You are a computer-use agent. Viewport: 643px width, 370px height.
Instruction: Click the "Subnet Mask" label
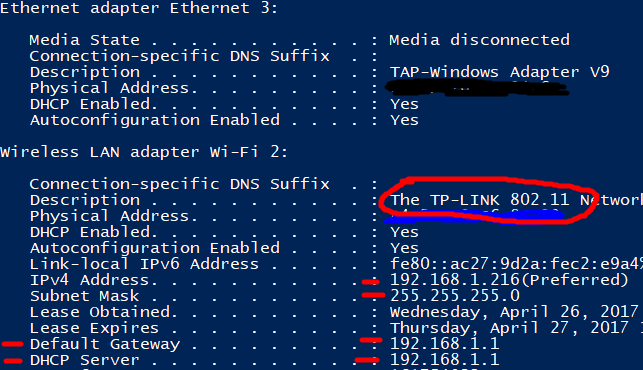tap(84, 296)
